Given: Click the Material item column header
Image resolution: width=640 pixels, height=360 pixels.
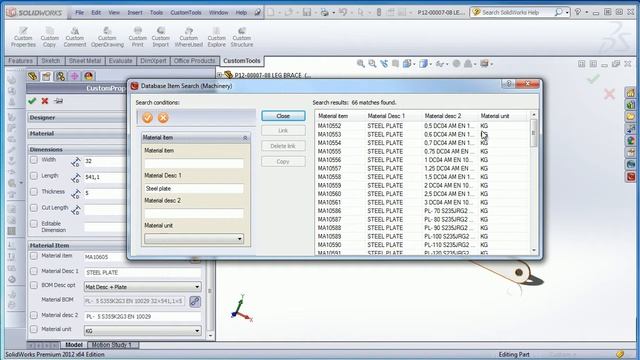Looking at the screenshot, I should pos(340,116).
